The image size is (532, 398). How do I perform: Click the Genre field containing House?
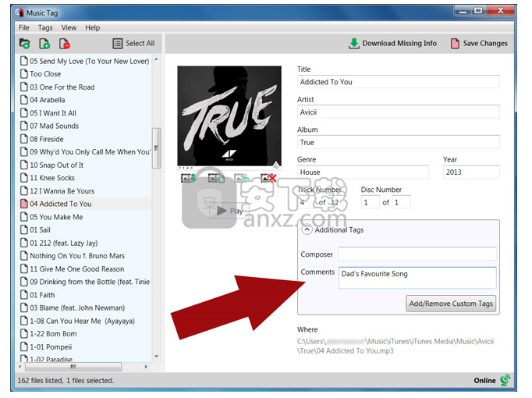click(x=363, y=172)
